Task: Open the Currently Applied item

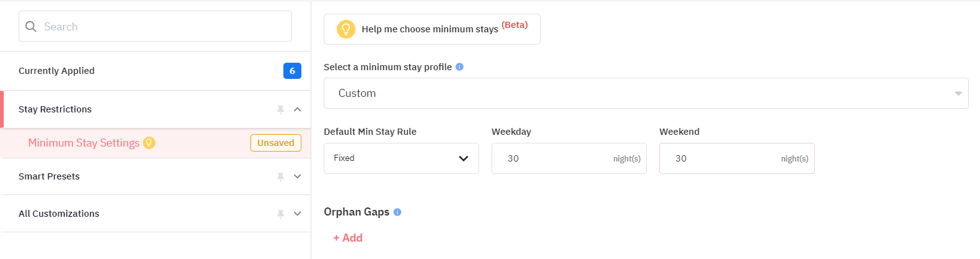Action: (155, 71)
